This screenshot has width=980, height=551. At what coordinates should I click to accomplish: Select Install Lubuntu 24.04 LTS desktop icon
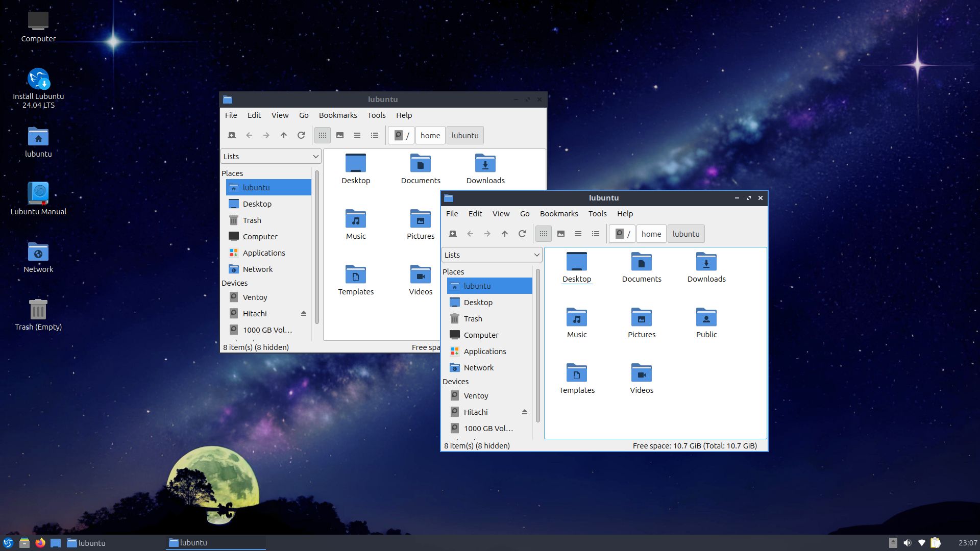(x=38, y=88)
